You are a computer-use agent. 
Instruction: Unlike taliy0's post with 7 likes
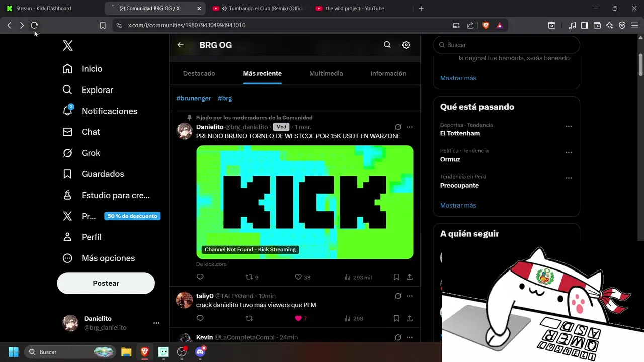301,318
